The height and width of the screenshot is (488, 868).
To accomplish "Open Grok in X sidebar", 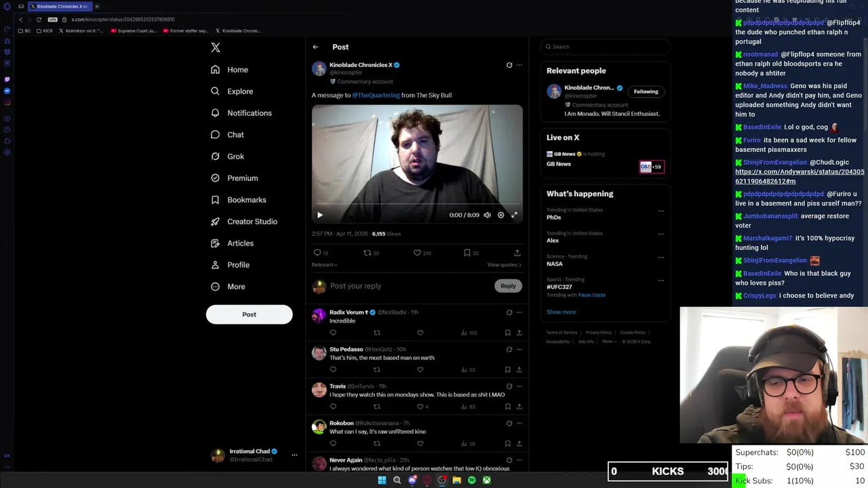I will [x=227, y=157].
